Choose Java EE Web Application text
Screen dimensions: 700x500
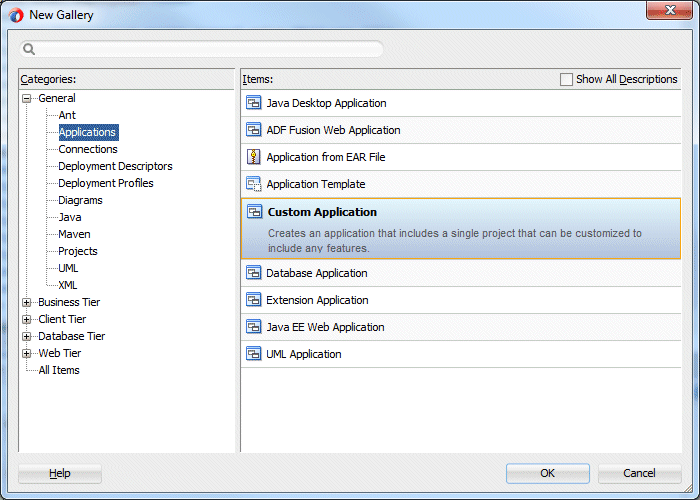325,327
